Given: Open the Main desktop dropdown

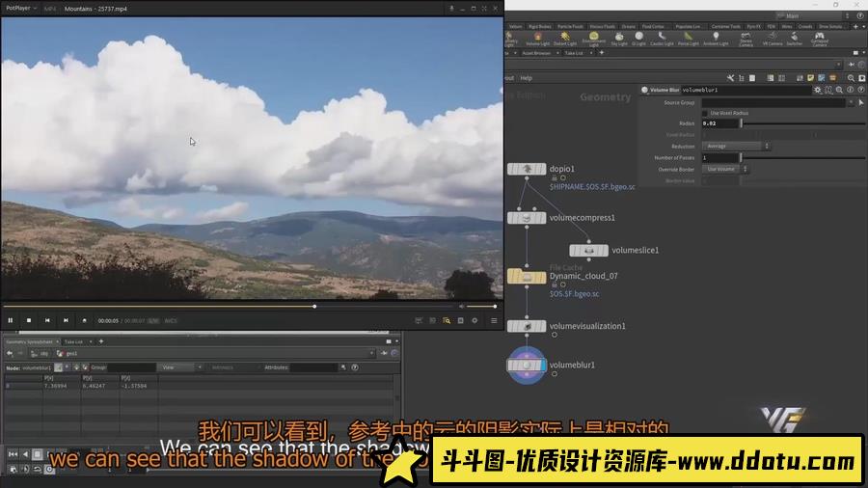Looking at the screenshot, I should tap(813, 16).
